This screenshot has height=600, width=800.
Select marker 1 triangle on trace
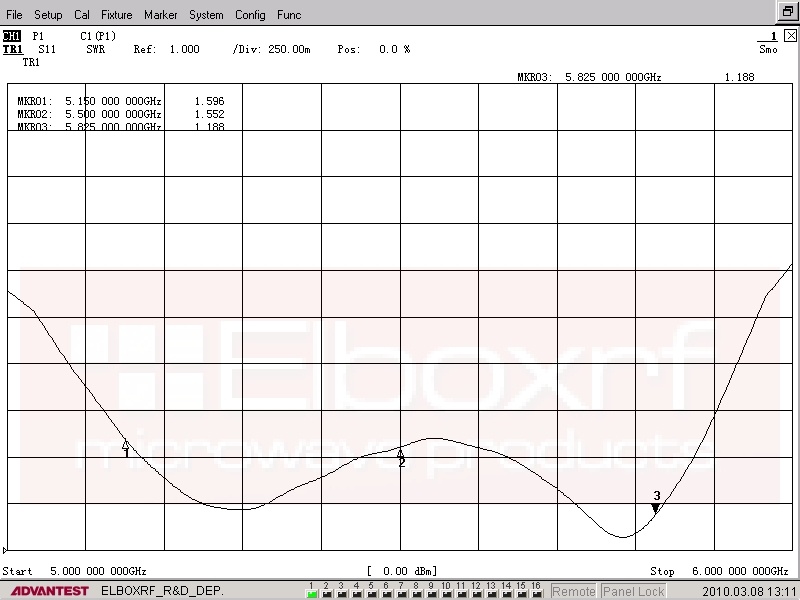point(126,445)
